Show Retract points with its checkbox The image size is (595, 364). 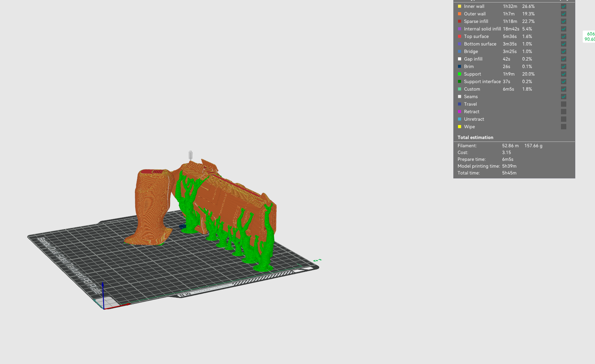[563, 112]
